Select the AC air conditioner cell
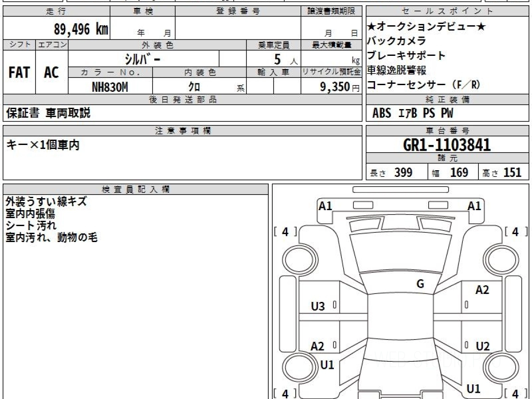Image resolution: width=532 pixels, height=399 pixels. (51, 72)
